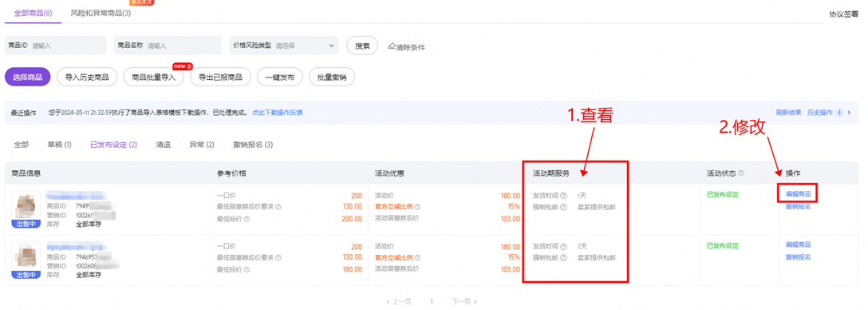This screenshot has height=310, width=868.
Task: Click 官方立减比例 help icon for product 79499
Action: coord(416,207)
